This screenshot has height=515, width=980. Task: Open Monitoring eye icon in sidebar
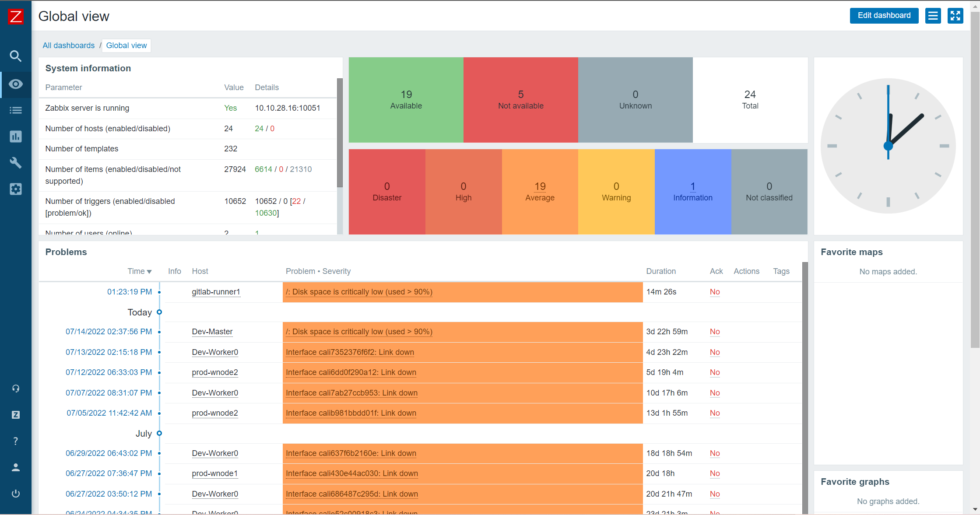(x=16, y=84)
